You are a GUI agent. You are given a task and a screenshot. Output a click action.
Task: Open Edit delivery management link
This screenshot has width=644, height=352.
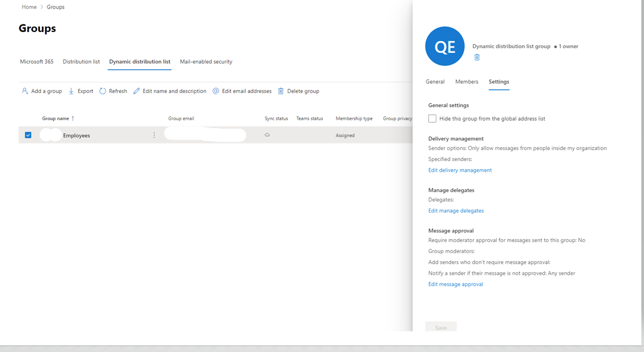(460, 170)
